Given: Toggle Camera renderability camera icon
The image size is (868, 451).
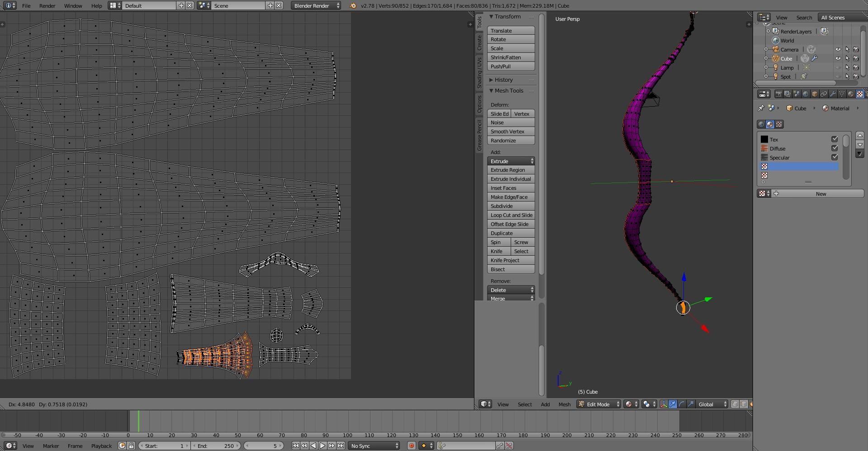Looking at the screenshot, I should coord(856,49).
